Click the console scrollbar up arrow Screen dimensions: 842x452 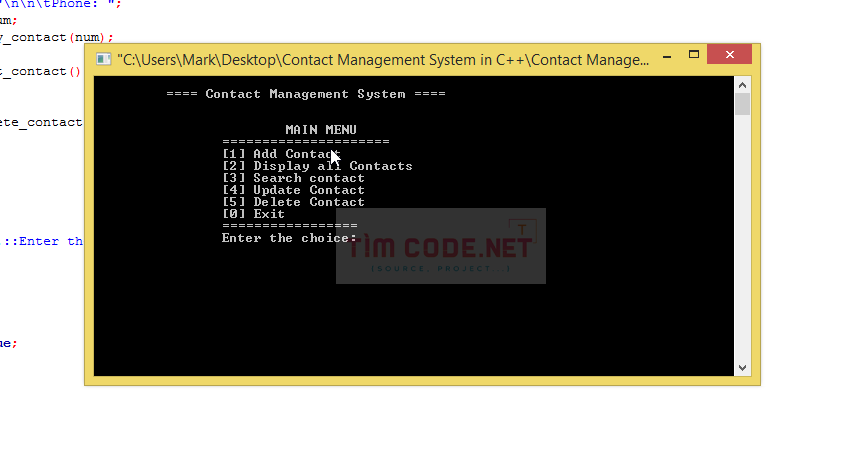tap(742, 85)
